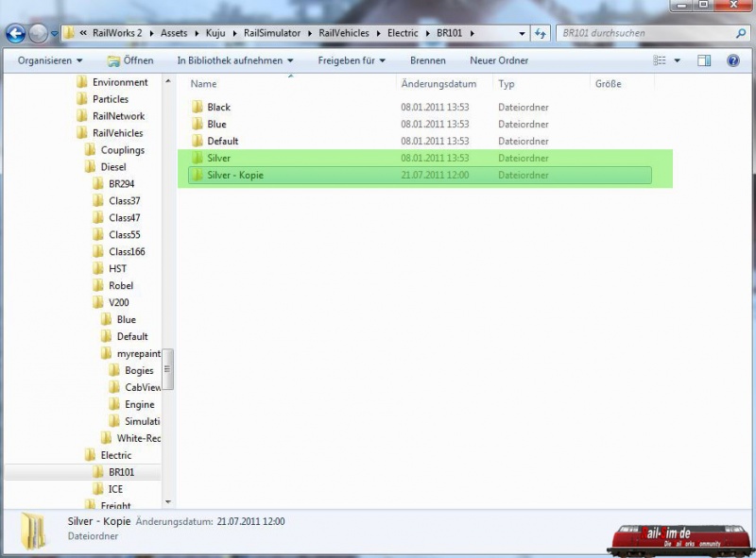Expand the arrow after Kuju breadcrumb
Image resolution: width=756 pixels, height=558 pixels.
tap(234, 34)
